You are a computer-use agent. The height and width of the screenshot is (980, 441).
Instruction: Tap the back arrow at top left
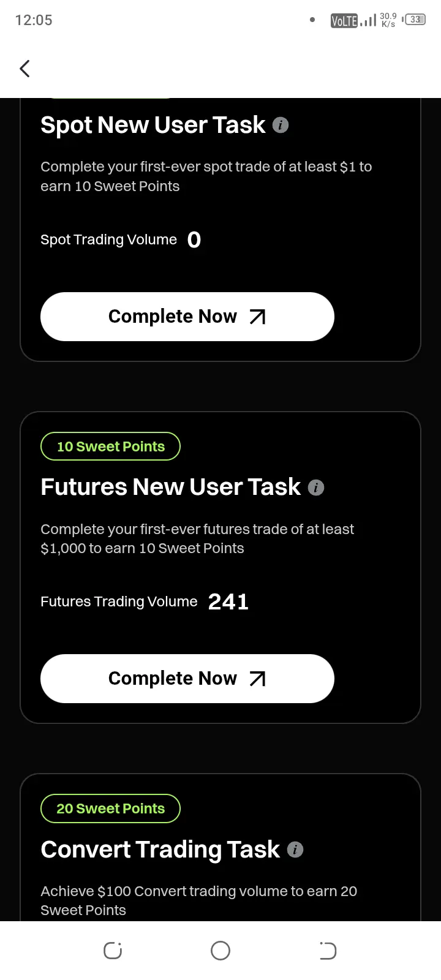pos(25,69)
